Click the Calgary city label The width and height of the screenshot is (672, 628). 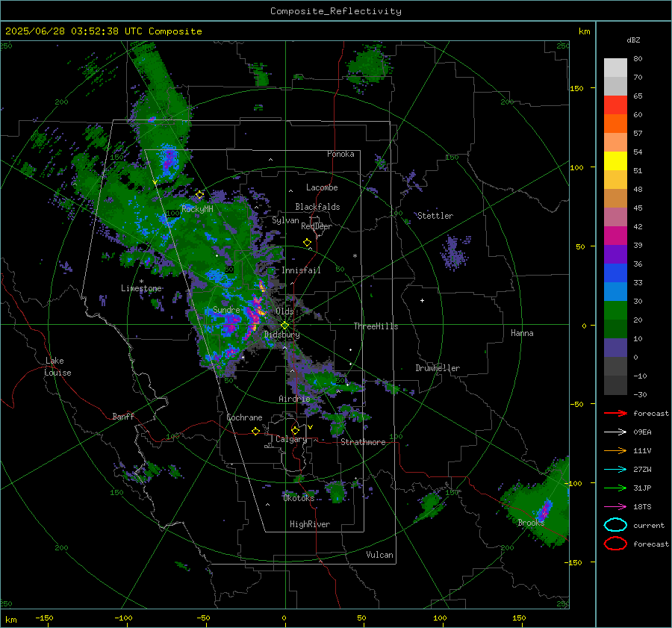click(291, 439)
